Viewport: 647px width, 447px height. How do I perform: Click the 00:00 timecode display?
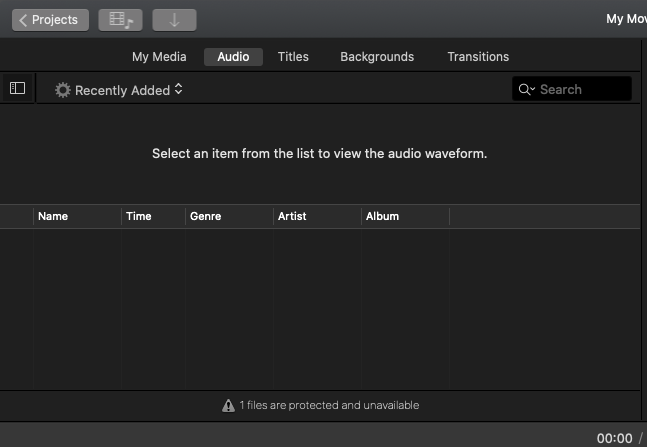point(614,438)
